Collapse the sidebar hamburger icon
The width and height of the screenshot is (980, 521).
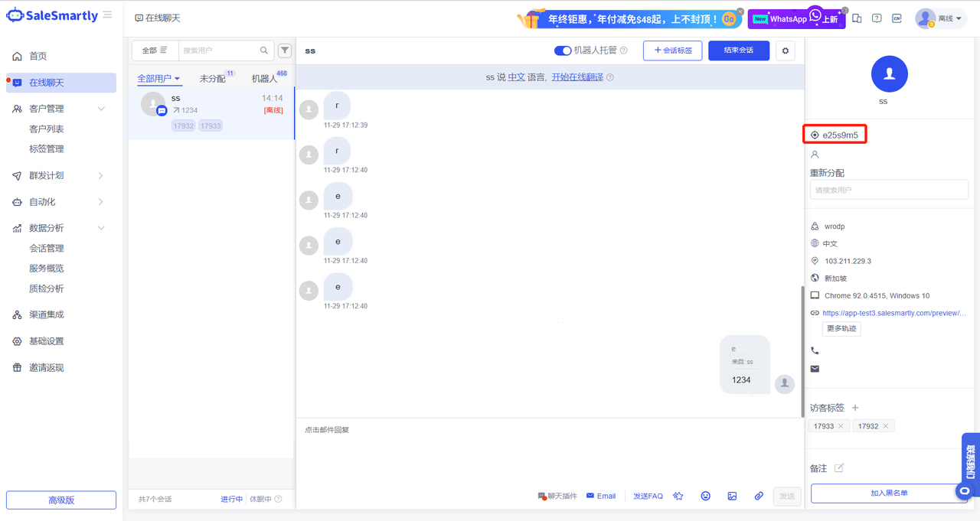point(107,15)
